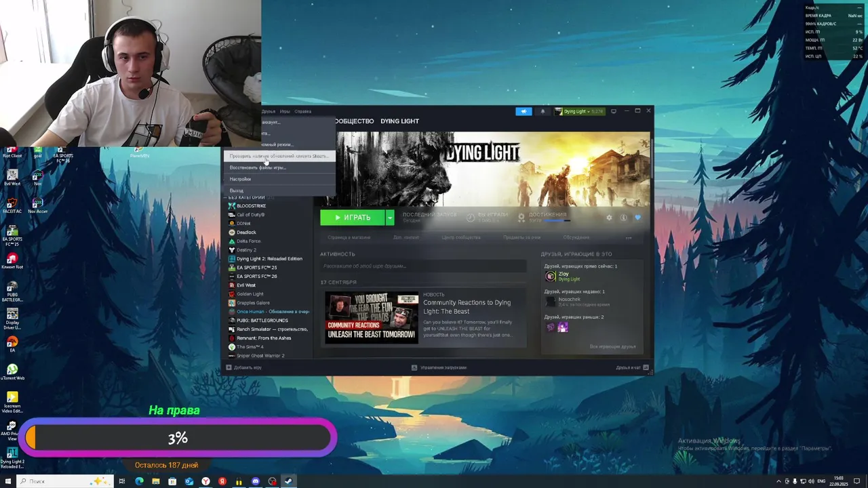This screenshot has height=488, width=868.
Task: Select Dying Light 2: Reloaded Edition in library
Action: pyautogui.click(x=269, y=259)
